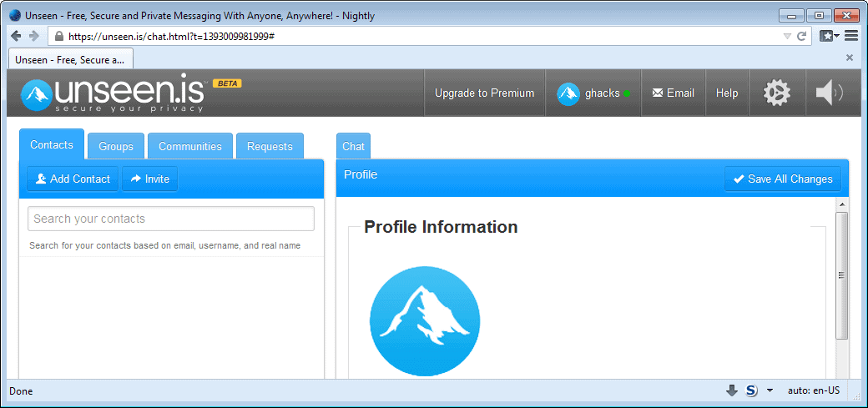The height and width of the screenshot is (408, 868).
Task: Go forward with the browser forward arrow
Action: pos(33,37)
